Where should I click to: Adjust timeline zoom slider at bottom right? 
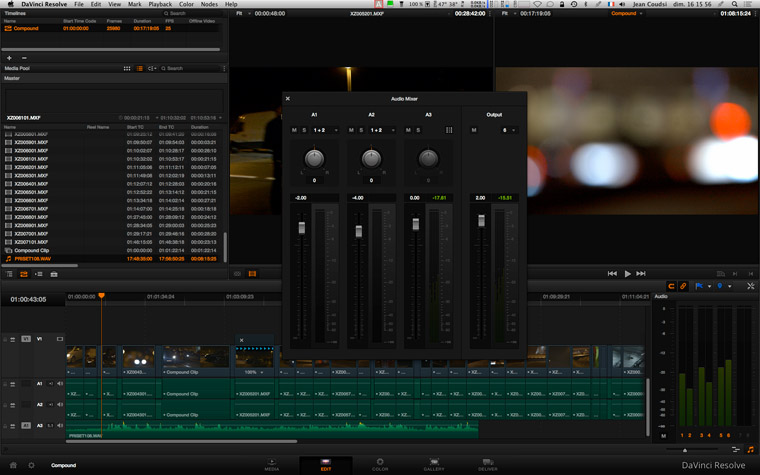click(685, 450)
